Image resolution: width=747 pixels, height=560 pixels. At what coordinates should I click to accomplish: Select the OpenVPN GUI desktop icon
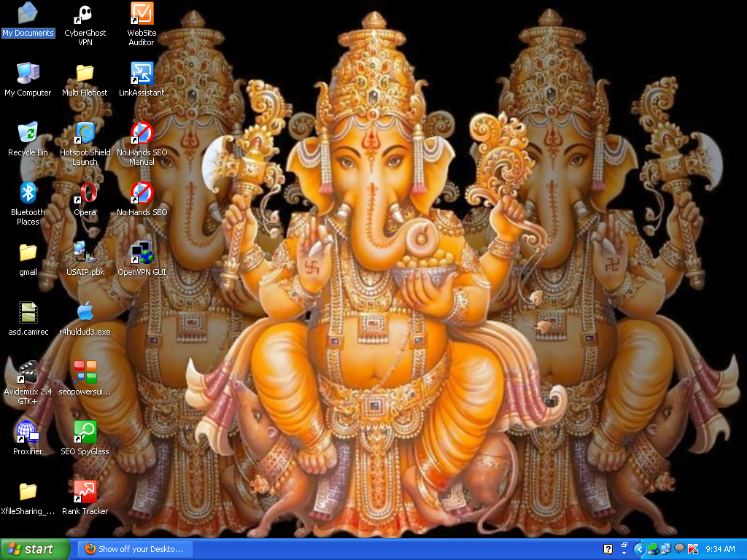point(142,253)
